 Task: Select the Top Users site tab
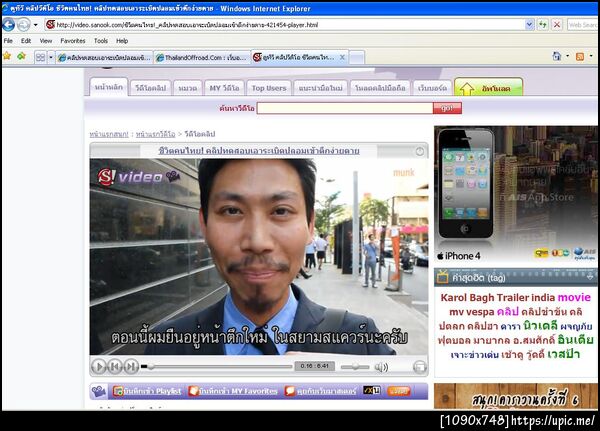tap(269, 88)
